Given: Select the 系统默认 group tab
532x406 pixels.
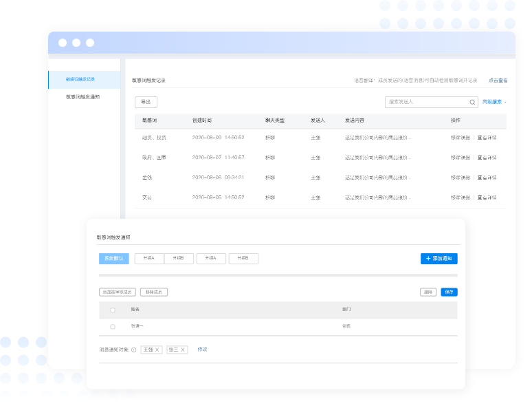Looking at the screenshot, I should (x=113, y=259).
